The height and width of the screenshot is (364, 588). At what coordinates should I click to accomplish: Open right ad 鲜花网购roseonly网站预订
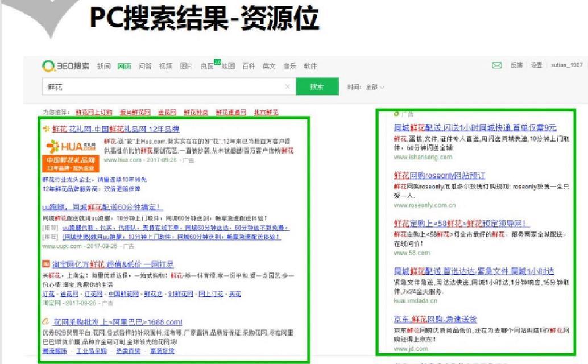pos(440,175)
